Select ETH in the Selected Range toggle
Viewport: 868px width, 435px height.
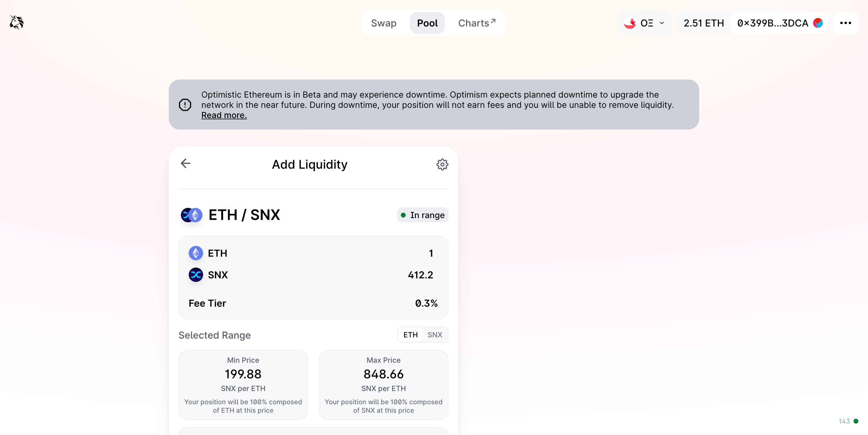click(410, 335)
